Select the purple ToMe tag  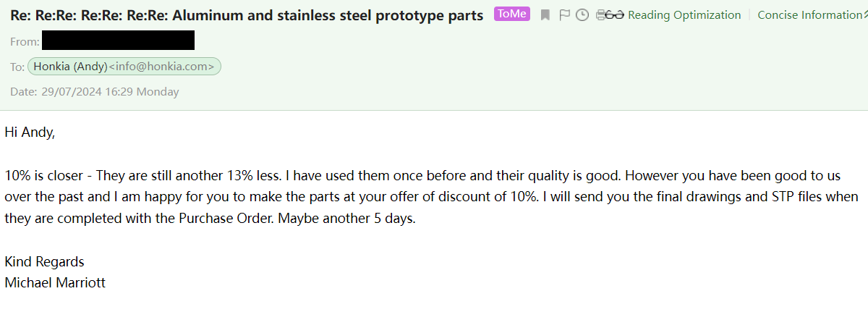click(512, 14)
